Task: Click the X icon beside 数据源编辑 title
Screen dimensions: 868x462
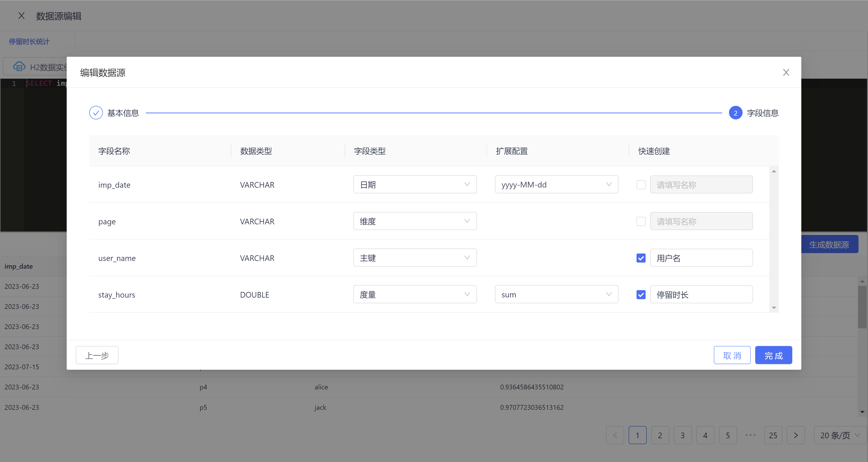Action: point(21,16)
